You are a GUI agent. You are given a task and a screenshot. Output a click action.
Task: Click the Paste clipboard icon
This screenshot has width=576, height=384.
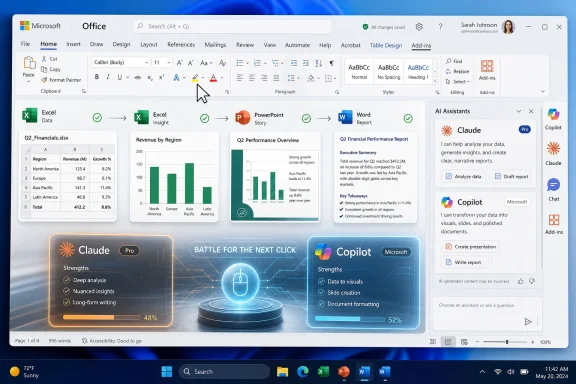click(29, 63)
